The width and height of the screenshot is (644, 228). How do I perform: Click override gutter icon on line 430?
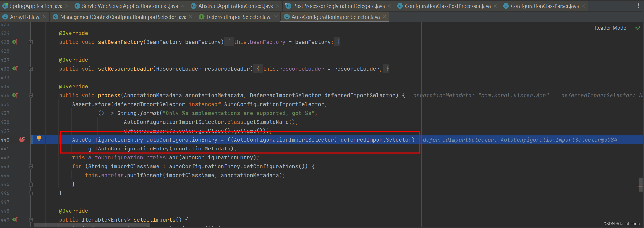[15, 69]
